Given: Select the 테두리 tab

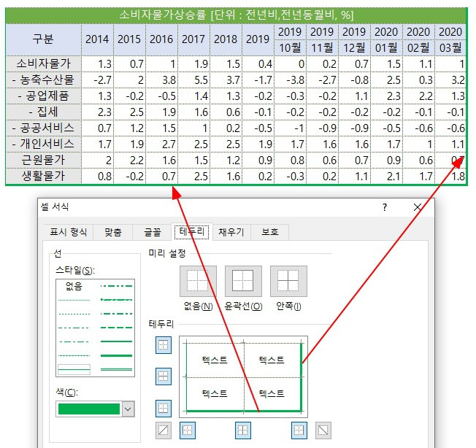Looking at the screenshot, I should coord(192,232).
